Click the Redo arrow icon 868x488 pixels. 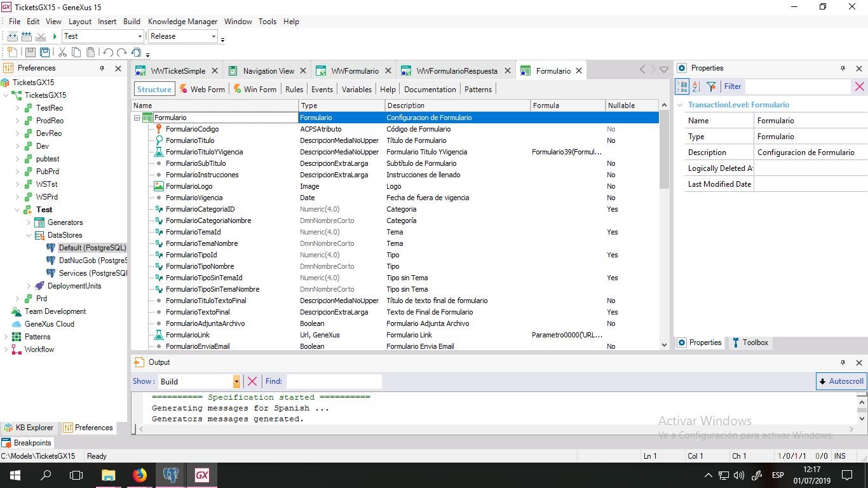pos(121,53)
